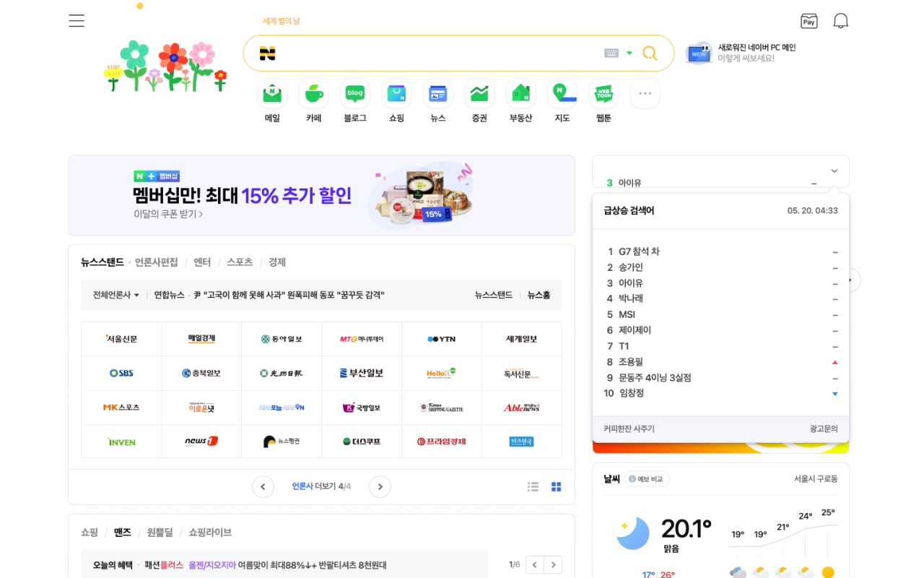Image resolution: width=924 pixels, height=578 pixels.
Task: Open notifications via the bell icon
Action: click(x=840, y=21)
